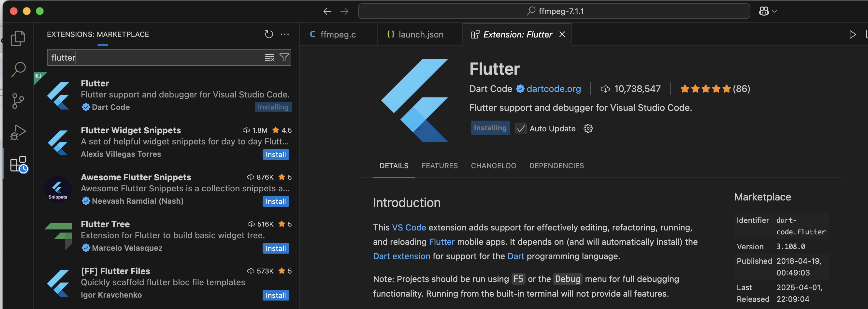Select the Extension: Flutter tab
Viewport: 868px width, 309px height.
tap(517, 34)
